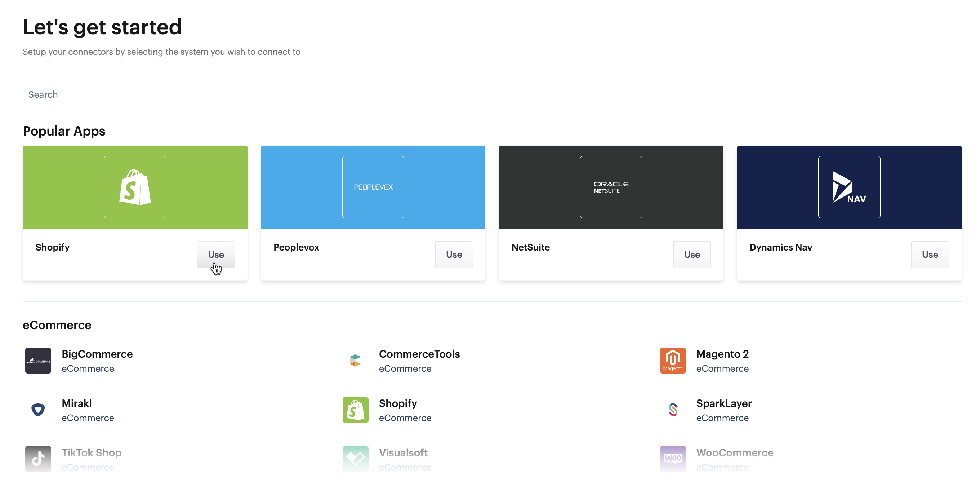Click the setup connectors subtitle text

162,52
